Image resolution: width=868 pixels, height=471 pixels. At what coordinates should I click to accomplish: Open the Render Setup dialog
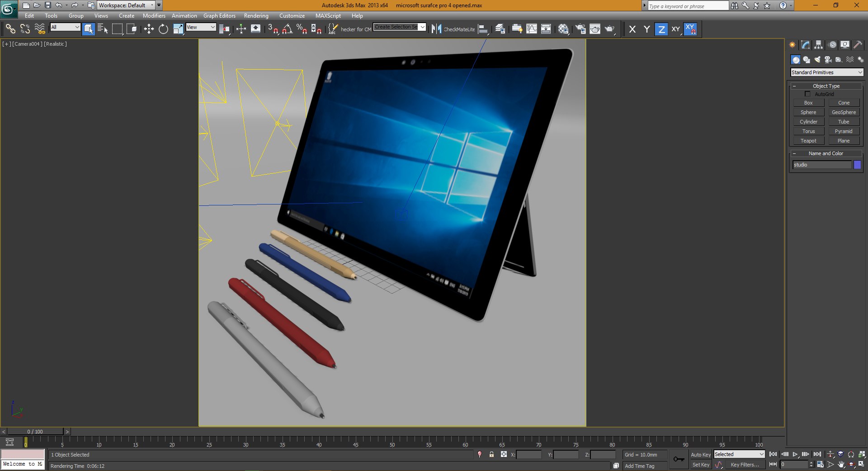coord(580,29)
